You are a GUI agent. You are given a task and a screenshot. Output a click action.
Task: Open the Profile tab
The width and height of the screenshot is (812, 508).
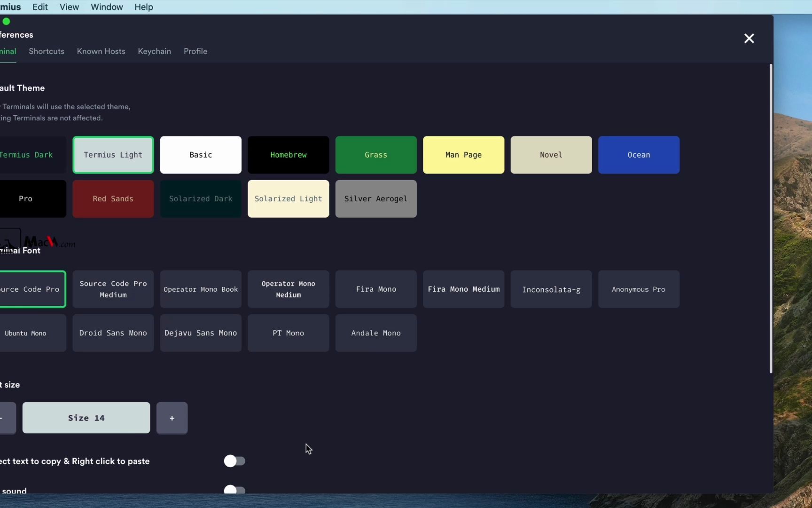pos(195,51)
